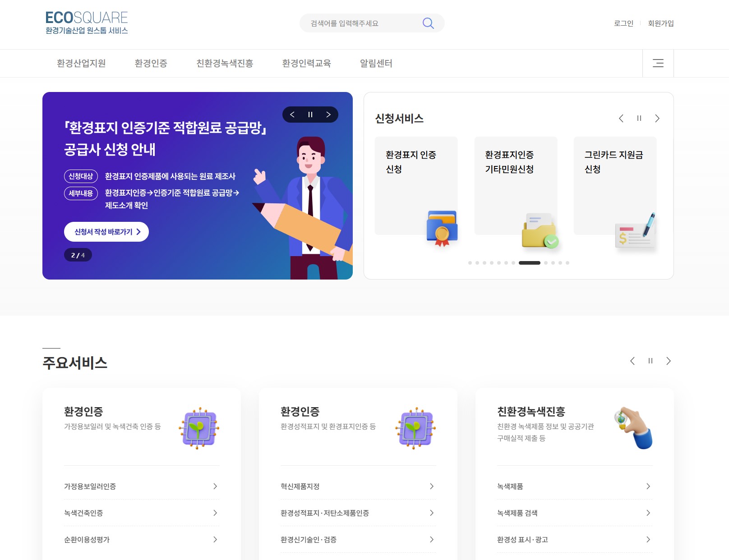729x560 pixels.
Task: Select the active carousel pagination bar
Action: tap(530, 262)
